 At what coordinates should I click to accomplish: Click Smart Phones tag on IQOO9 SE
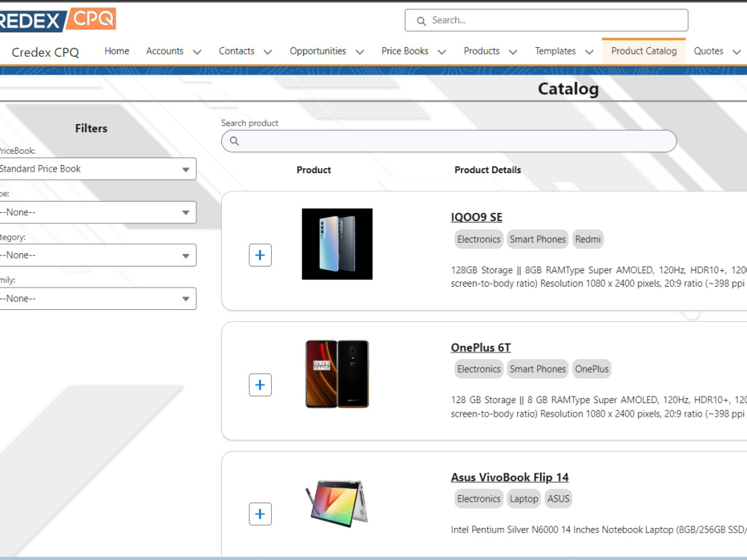[x=537, y=239]
